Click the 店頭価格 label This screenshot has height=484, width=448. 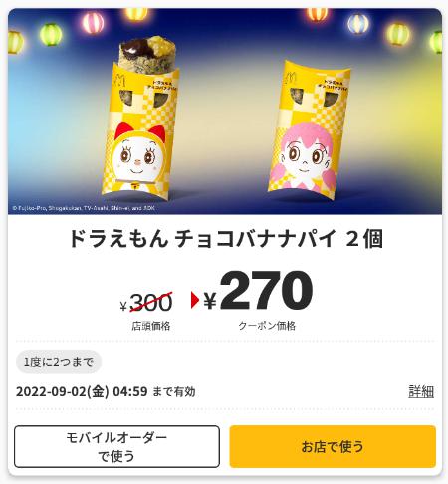pyautogui.click(x=151, y=326)
